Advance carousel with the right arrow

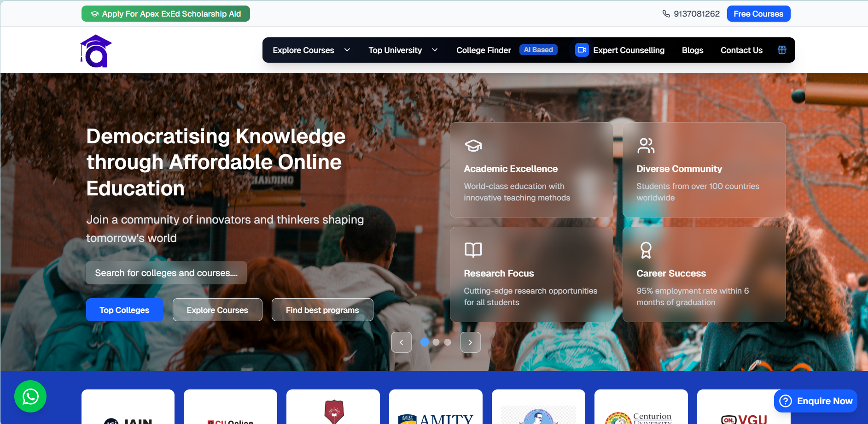pos(470,342)
